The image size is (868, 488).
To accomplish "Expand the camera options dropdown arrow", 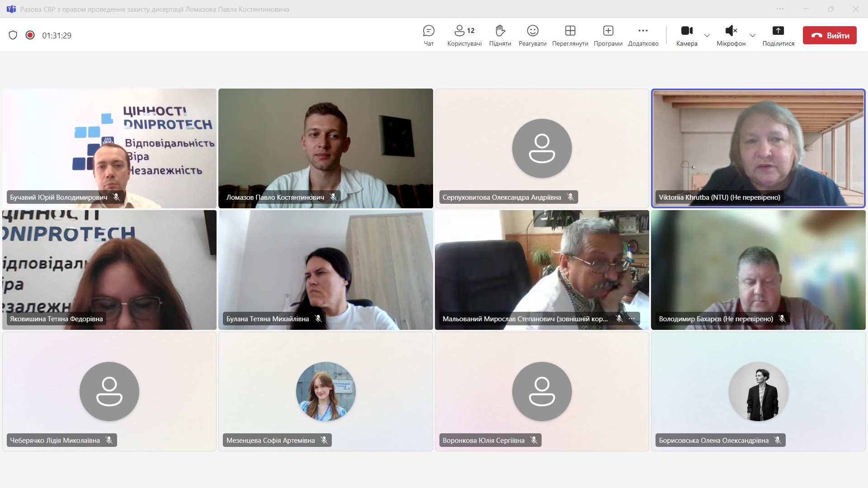I will click(707, 36).
